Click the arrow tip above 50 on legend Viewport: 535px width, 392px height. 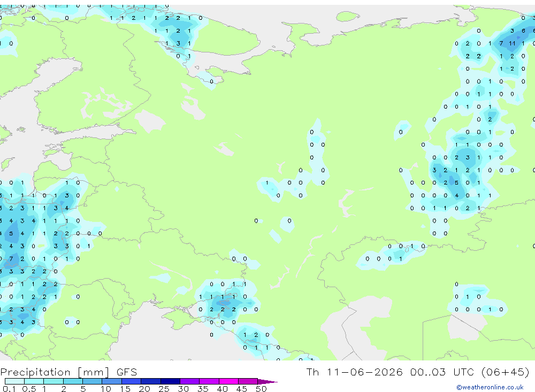(x=268, y=382)
